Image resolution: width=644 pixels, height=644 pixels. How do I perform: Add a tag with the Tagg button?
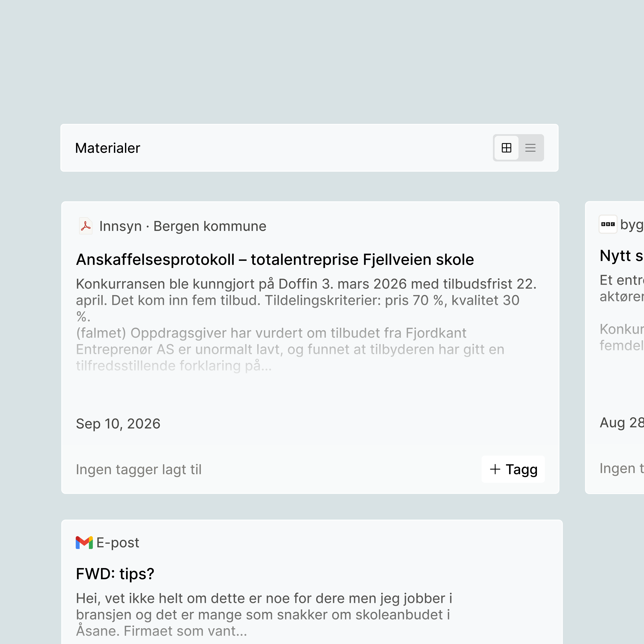pyautogui.click(x=513, y=469)
